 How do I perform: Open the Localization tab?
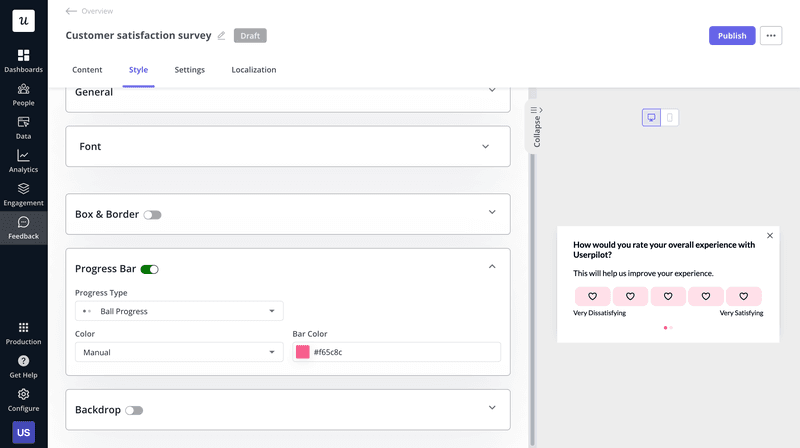click(253, 70)
